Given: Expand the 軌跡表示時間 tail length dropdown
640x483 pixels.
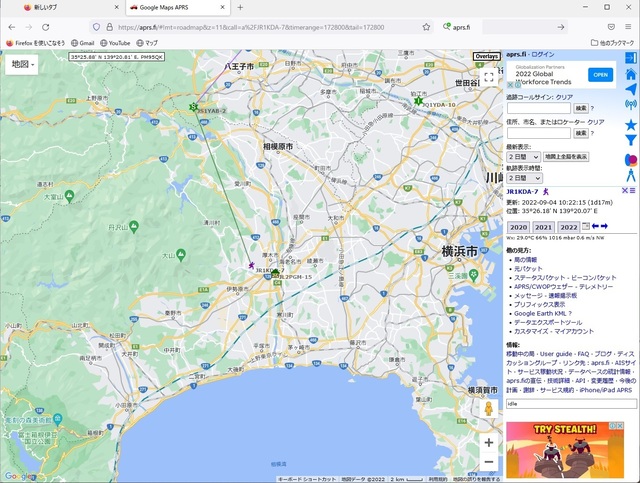Looking at the screenshot, I should [522, 178].
